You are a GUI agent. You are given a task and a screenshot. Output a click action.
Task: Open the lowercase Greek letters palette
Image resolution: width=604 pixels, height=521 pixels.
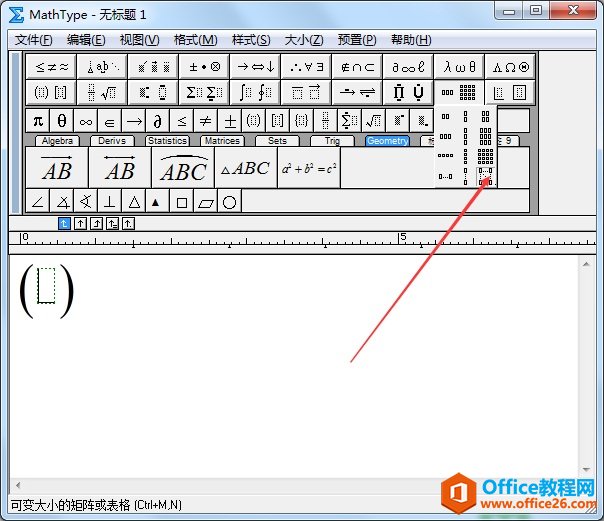click(459, 67)
